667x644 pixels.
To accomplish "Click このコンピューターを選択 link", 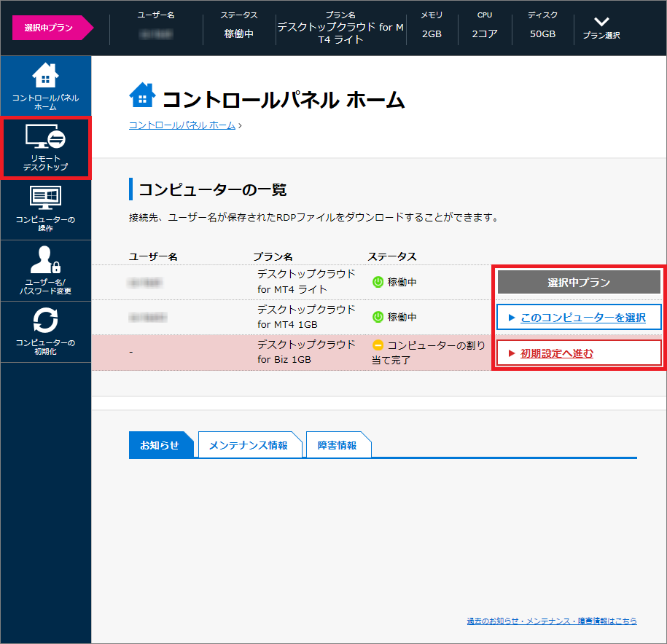I will (582, 318).
